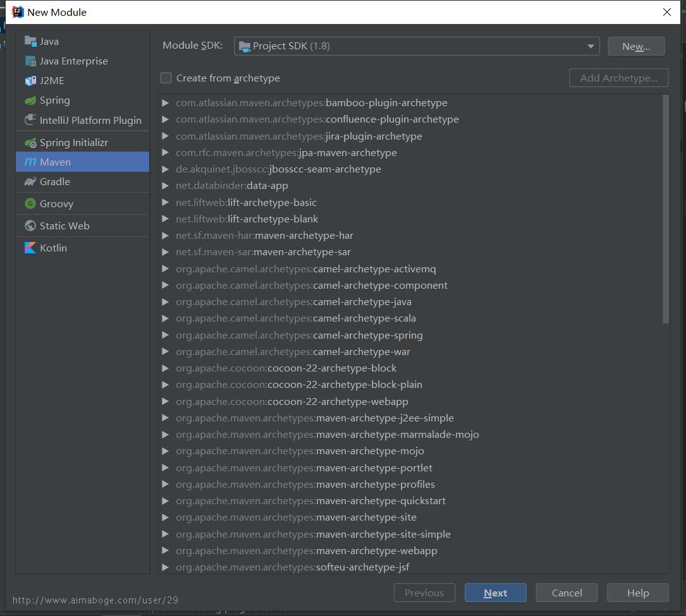Click the Previous button
This screenshot has width=686, height=616.
click(x=424, y=593)
